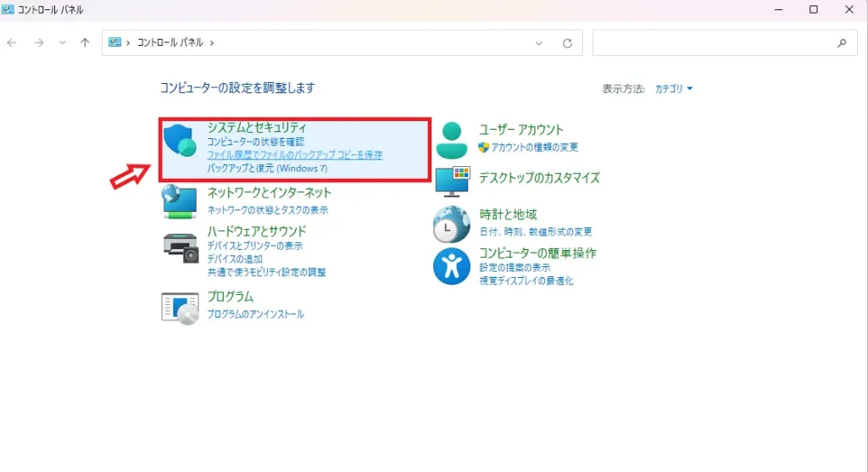Viewport: 868px width, 472px height.
Task: Go forward with the forward arrow
Action: 38,42
